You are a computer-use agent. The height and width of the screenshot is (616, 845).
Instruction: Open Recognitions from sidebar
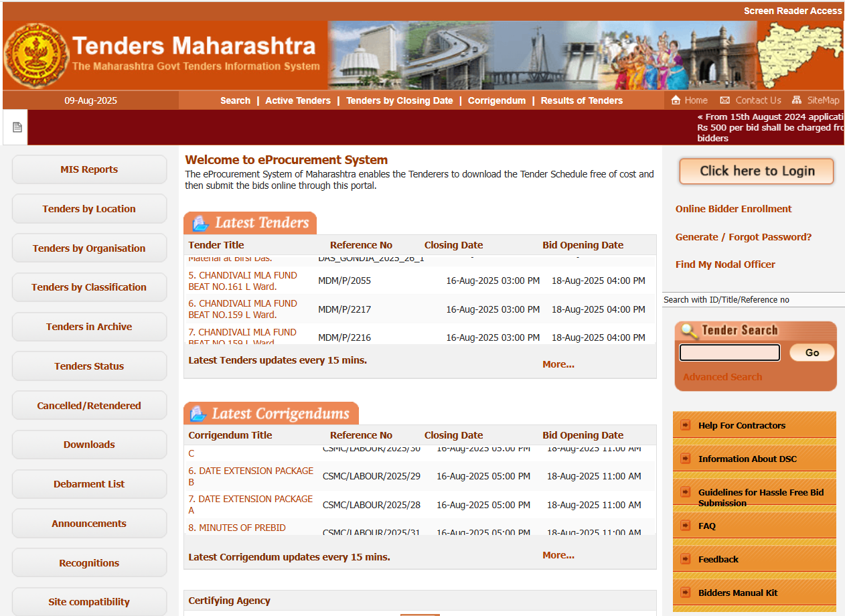point(89,563)
